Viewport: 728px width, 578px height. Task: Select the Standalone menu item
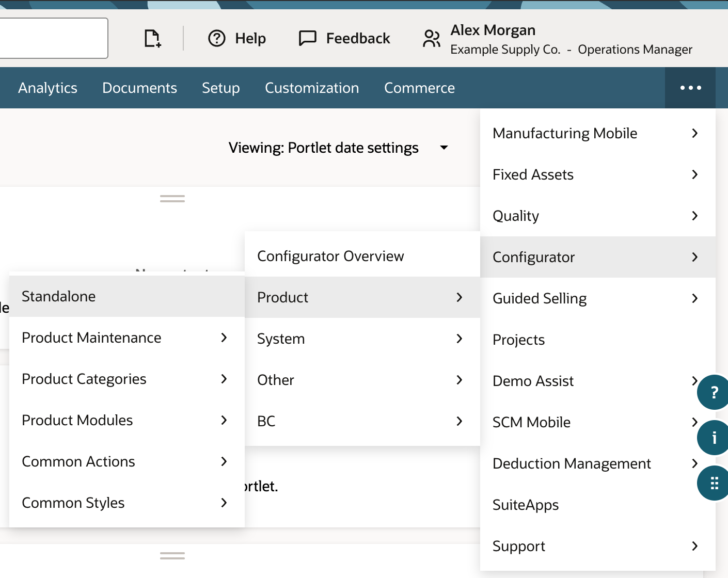[x=127, y=296]
